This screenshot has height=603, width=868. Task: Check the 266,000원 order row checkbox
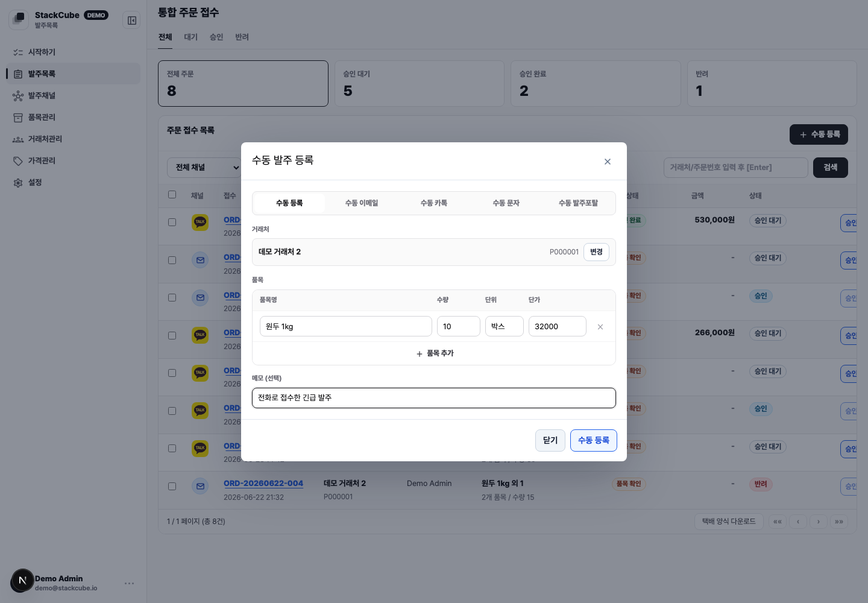tap(172, 335)
